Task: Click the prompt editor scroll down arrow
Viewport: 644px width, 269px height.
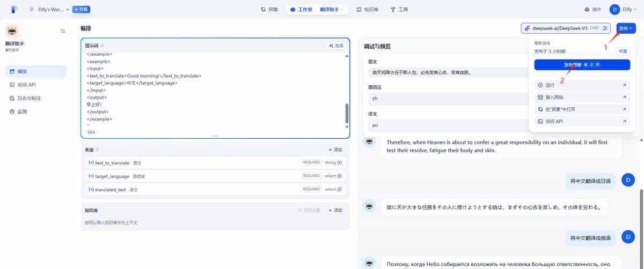Action: click(x=347, y=127)
